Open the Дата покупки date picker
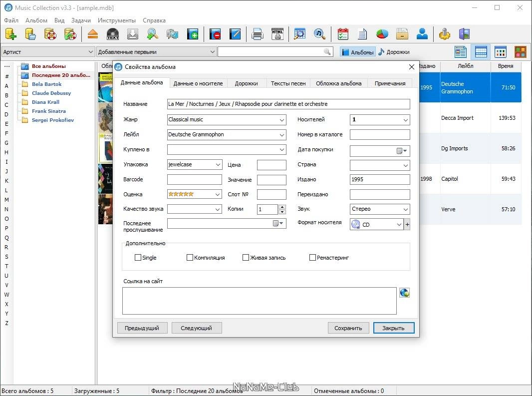The height and width of the screenshot is (396, 532). (402, 151)
